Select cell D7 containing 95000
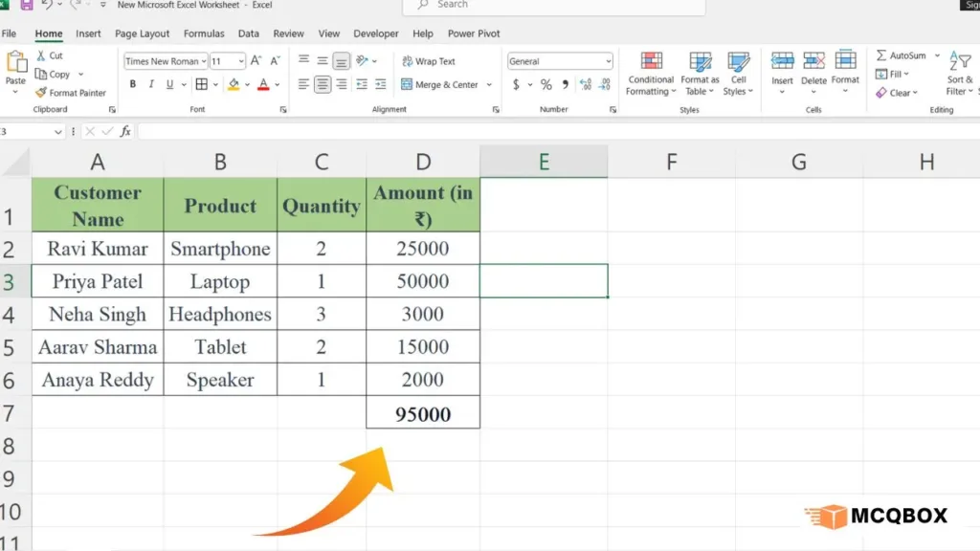The height and width of the screenshot is (551, 980). (x=423, y=413)
